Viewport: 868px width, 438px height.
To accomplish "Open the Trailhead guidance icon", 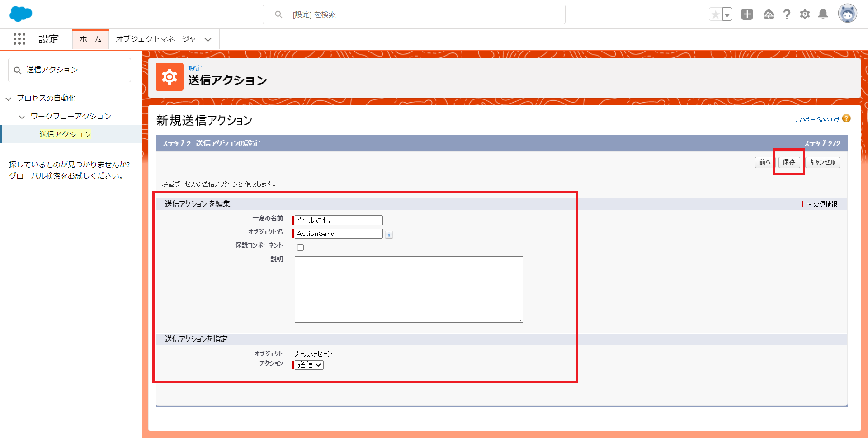I will point(769,14).
